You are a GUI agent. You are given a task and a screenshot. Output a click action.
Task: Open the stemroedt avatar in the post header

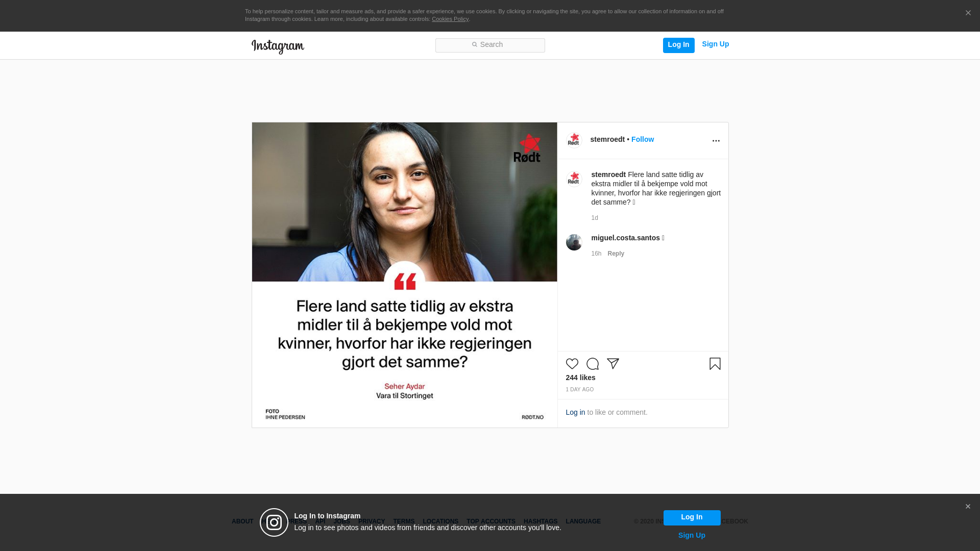click(x=574, y=140)
